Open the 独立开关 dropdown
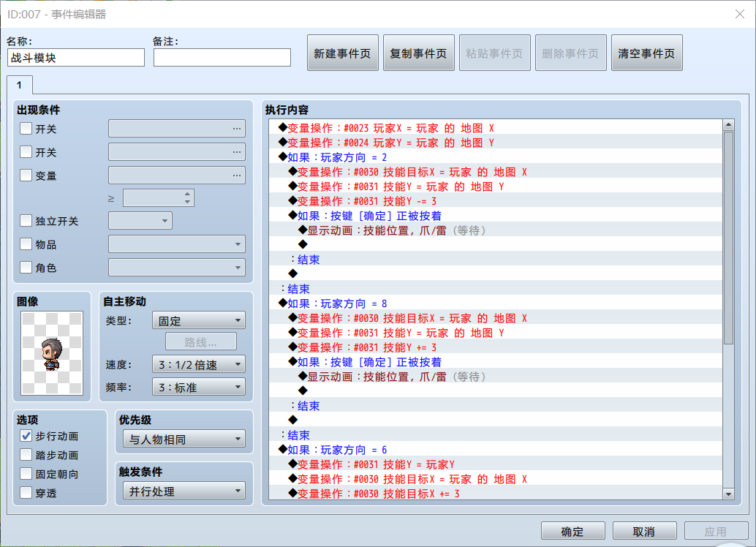756x547 pixels. click(x=140, y=221)
